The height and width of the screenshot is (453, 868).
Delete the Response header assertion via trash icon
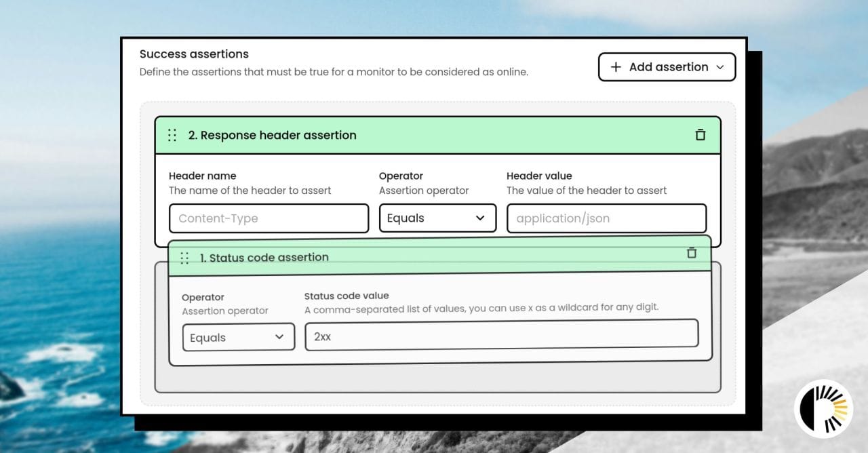pos(700,135)
